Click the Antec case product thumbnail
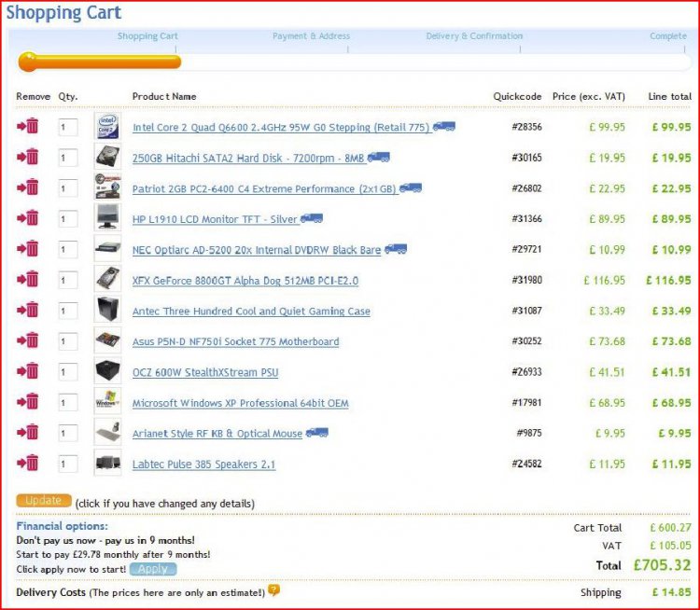Viewport: 700px width, 610px height. coord(107,310)
